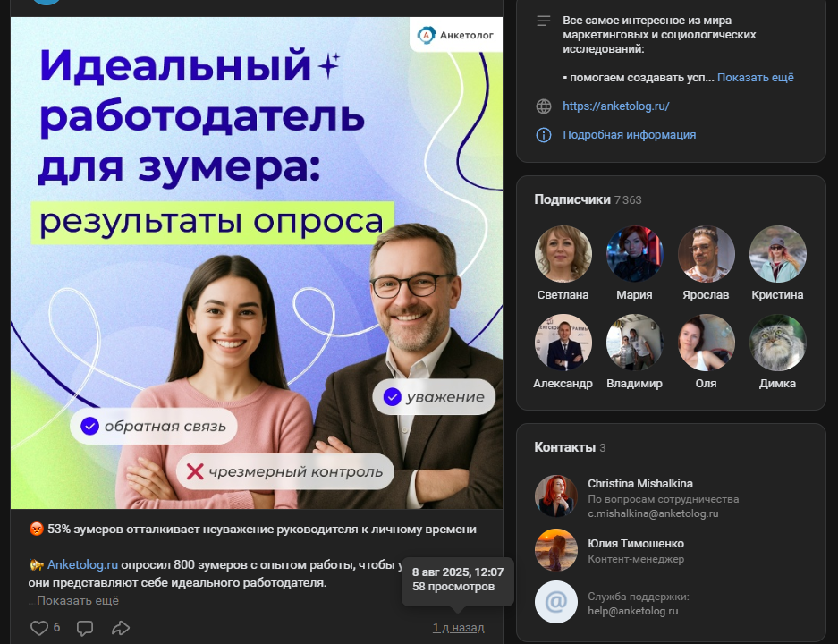Image resolution: width=838 pixels, height=644 pixels.
Task: Open subscriber Владимир's avatar
Action: click(634, 343)
